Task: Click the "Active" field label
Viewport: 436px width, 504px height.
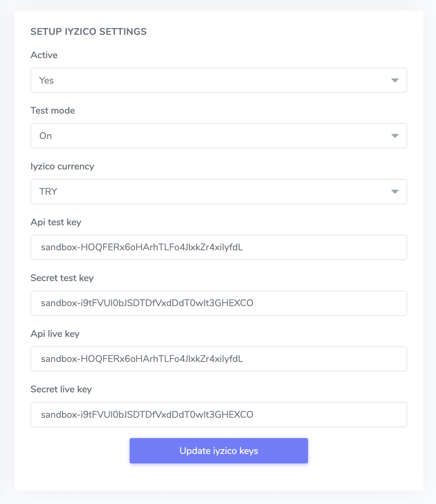Action: coord(44,55)
